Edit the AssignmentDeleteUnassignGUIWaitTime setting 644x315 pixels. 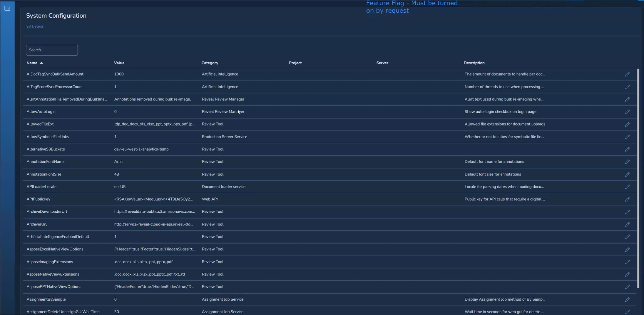(x=627, y=312)
